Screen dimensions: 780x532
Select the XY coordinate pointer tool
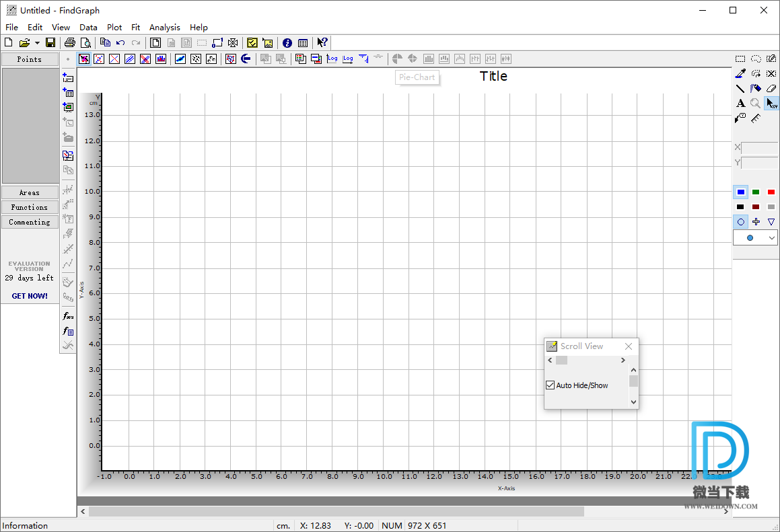pyautogui.click(x=771, y=104)
